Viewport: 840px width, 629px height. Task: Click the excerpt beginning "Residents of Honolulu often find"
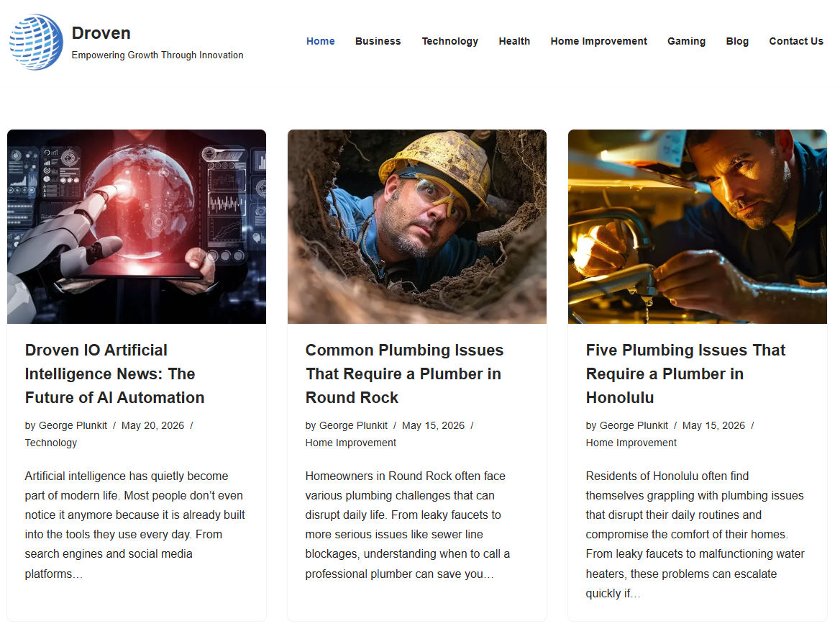point(695,534)
